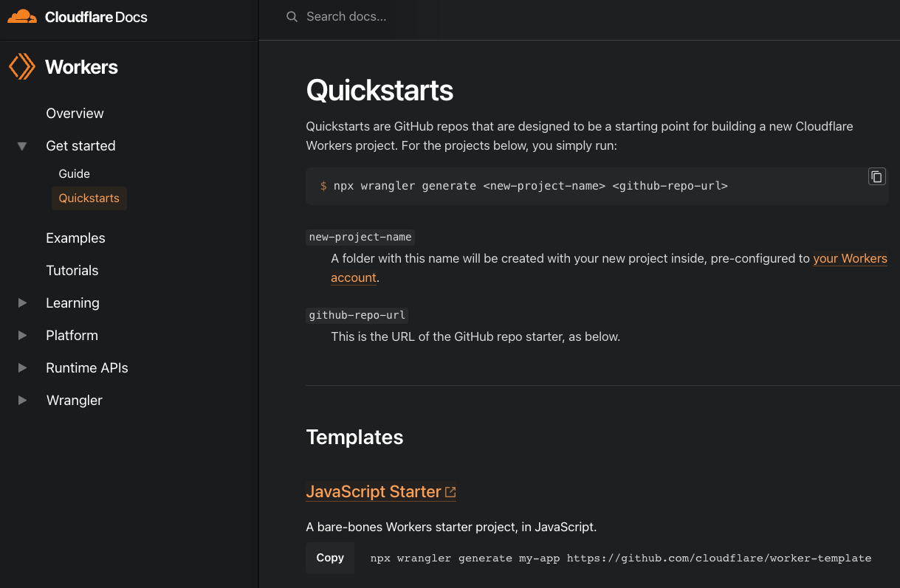This screenshot has width=900, height=588.
Task: Open the Tutorials page
Action: coord(72,271)
